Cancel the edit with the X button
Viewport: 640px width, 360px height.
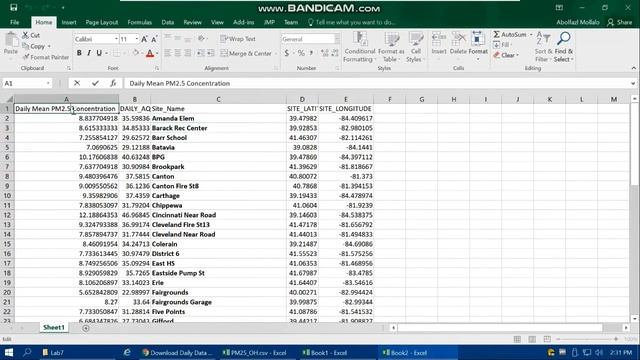coord(77,83)
